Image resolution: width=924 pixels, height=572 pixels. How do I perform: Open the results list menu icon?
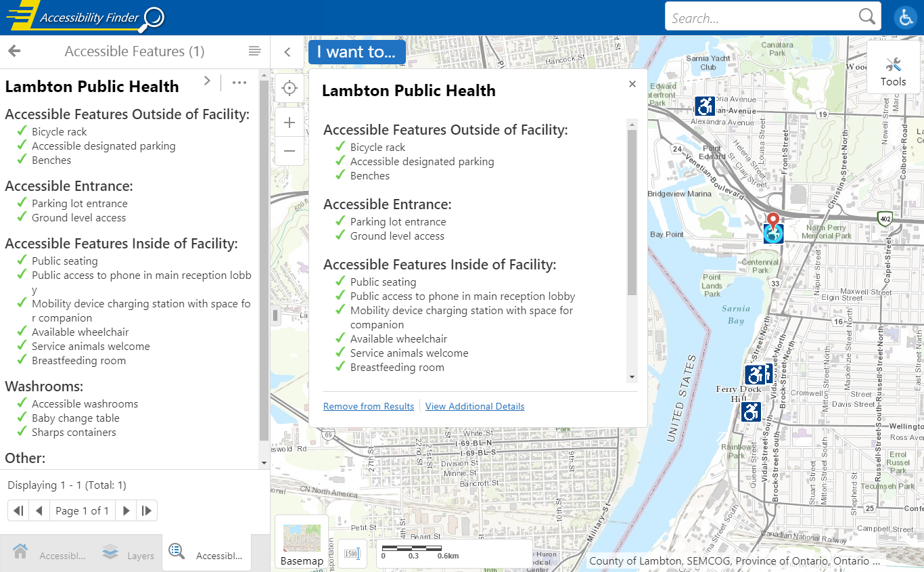pos(254,51)
